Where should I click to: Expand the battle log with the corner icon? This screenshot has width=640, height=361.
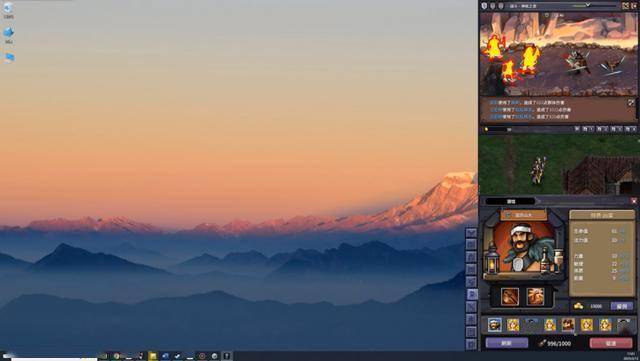coord(631,103)
